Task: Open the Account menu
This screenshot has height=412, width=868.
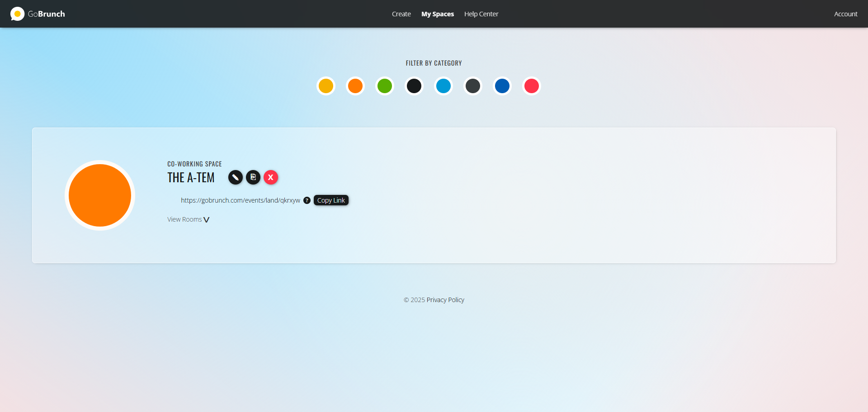Action: (845, 14)
